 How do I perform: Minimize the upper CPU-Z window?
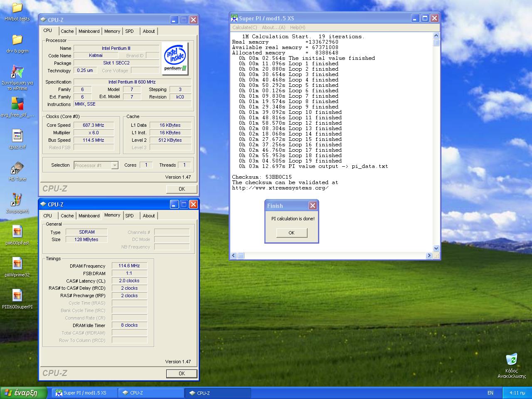(x=174, y=20)
